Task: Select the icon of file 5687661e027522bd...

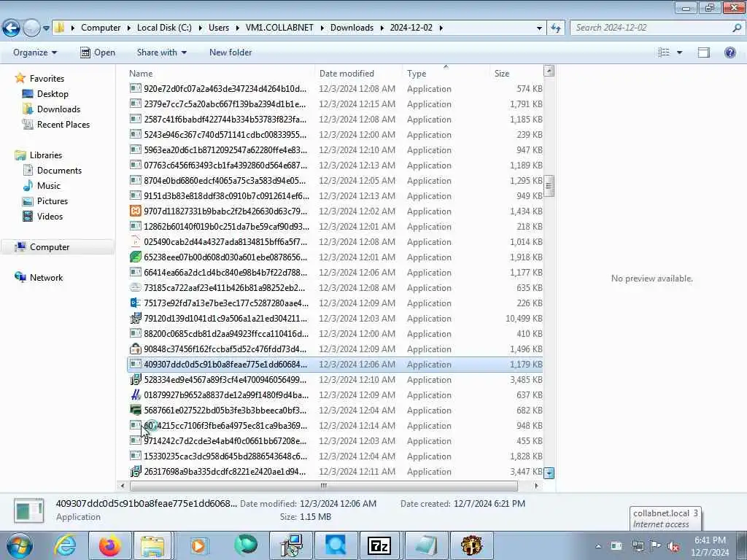Action: 135,410
